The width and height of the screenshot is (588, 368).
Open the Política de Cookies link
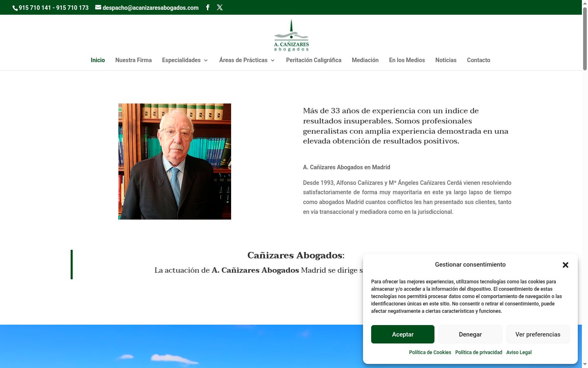(430, 352)
